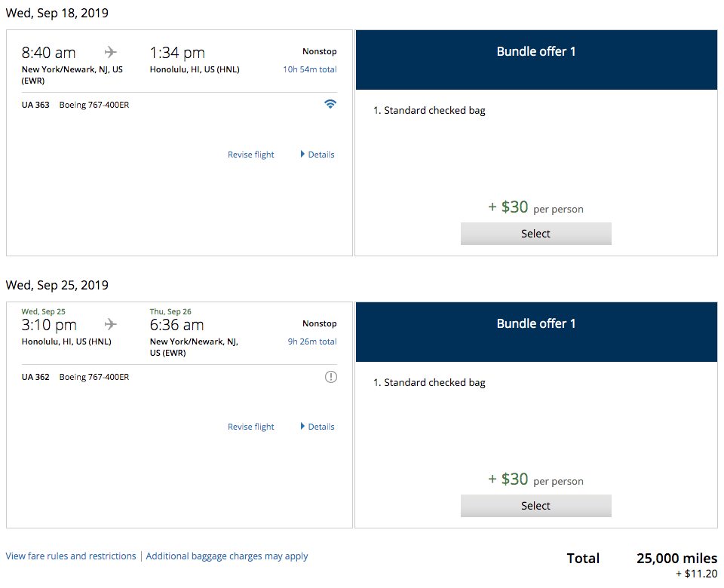This screenshot has height=588, width=724.
Task: Click the 25,000 miles total amount
Action: (x=676, y=559)
